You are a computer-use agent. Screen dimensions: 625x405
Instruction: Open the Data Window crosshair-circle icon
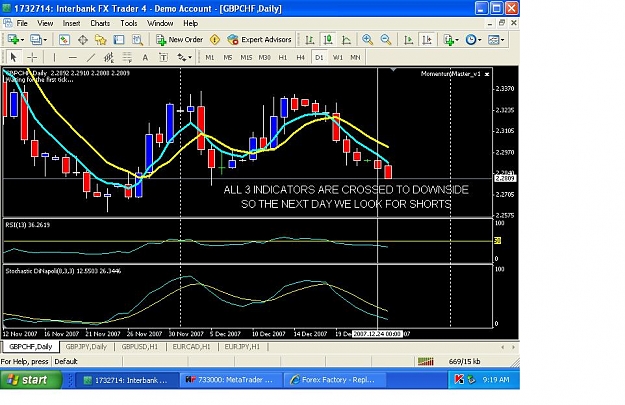tap(83, 39)
